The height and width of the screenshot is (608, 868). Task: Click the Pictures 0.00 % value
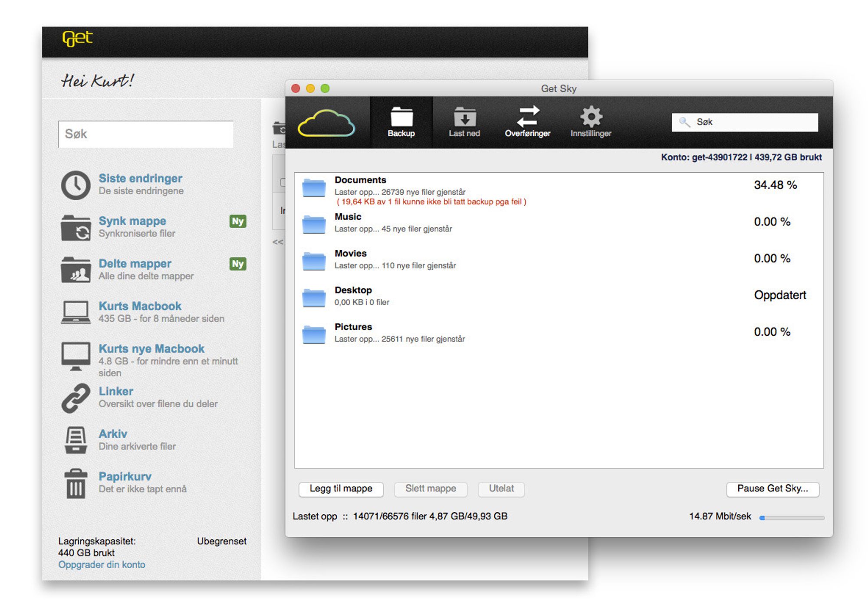[x=772, y=332]
